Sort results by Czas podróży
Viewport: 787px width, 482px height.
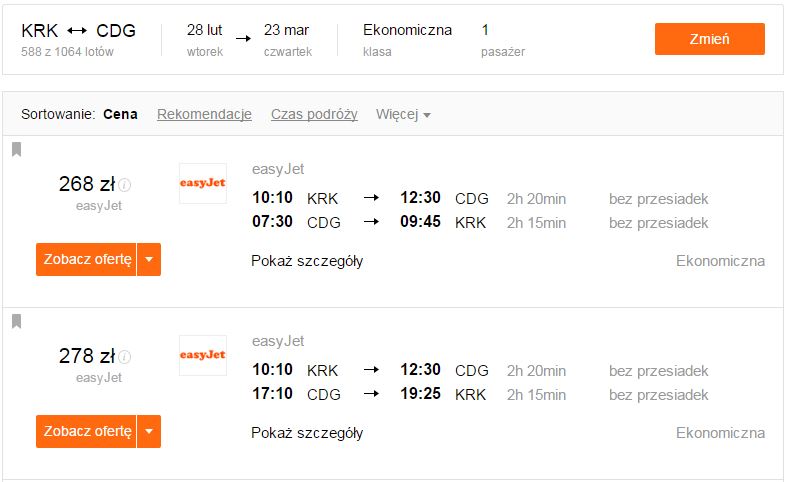click(314, 114)
